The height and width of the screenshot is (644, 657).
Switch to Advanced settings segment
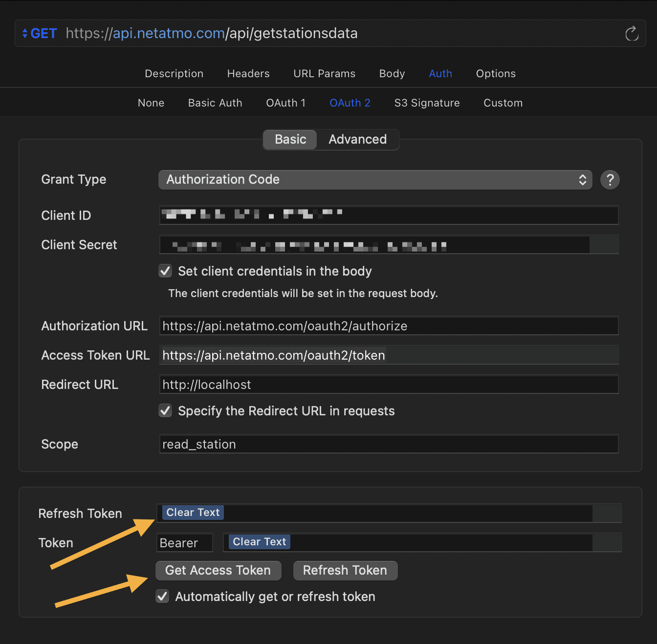357,139
